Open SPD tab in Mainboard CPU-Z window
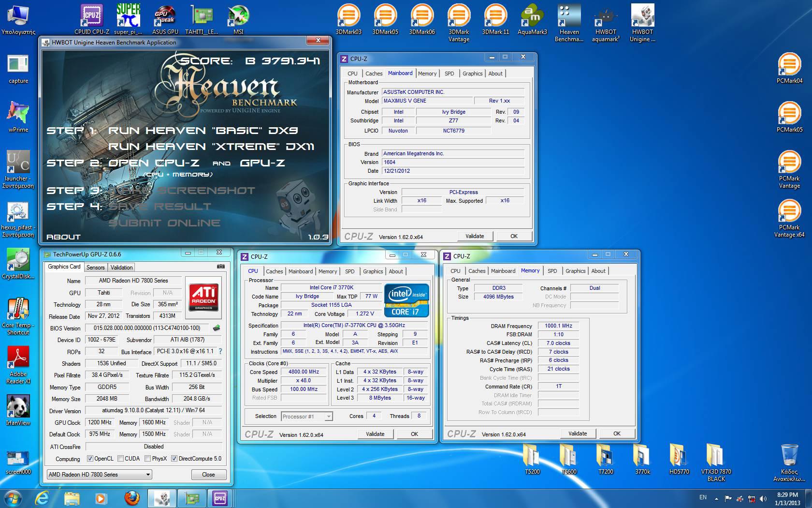The height and width of the screenshot is (508, 812). coord(449,74)
